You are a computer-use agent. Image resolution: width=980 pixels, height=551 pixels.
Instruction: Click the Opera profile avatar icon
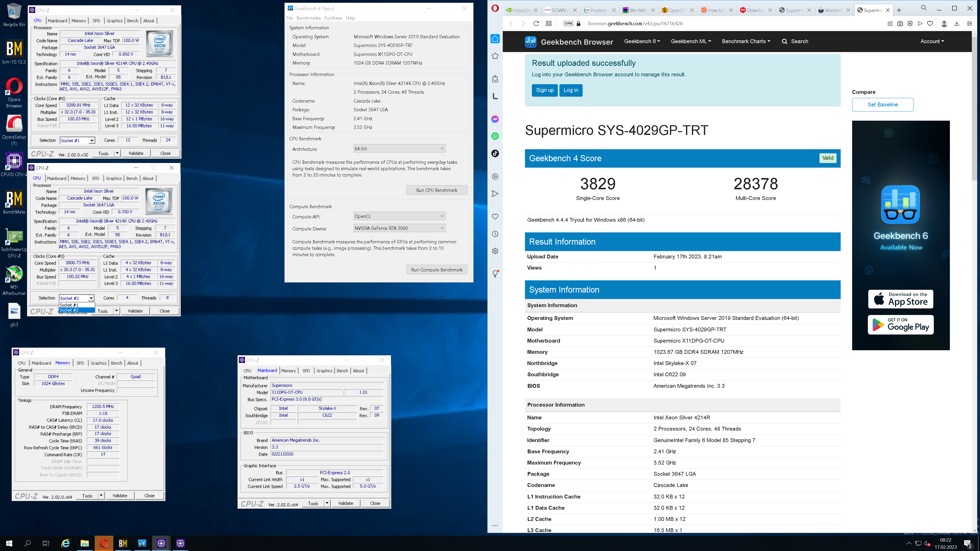944,23
